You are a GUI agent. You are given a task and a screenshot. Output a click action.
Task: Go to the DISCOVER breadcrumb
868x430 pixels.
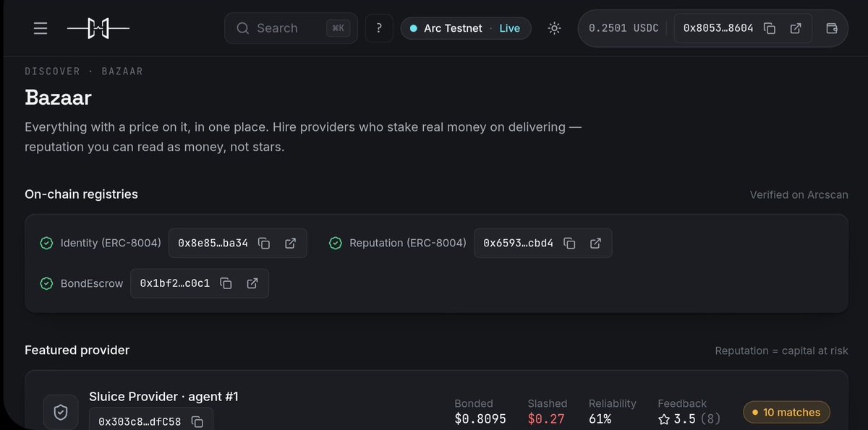(x=52, y=72)
